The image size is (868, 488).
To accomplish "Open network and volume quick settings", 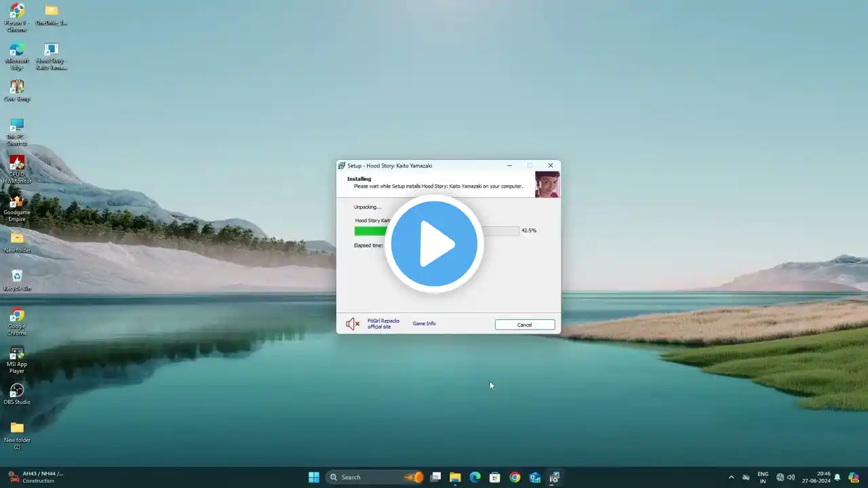I will coord(785,477).
